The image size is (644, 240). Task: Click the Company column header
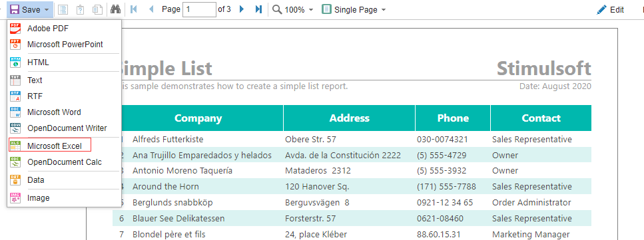click(198, 118)
